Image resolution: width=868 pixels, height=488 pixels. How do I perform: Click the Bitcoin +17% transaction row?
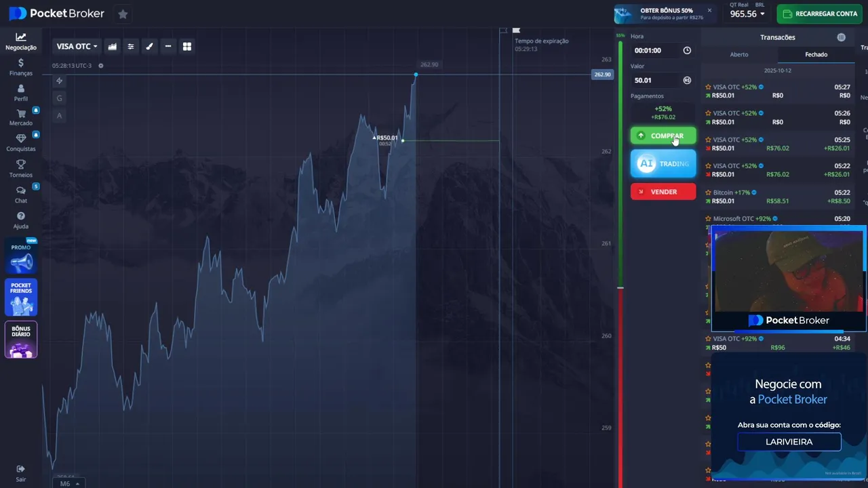pyautogui.click(x=777, y=197)
